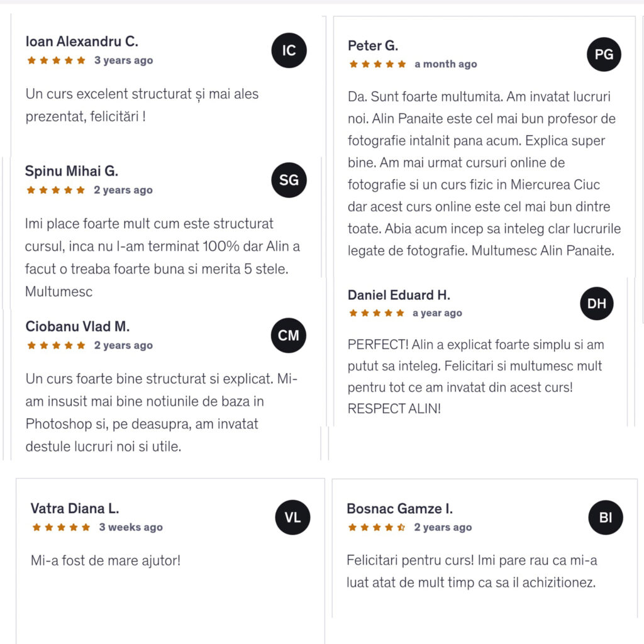The image size is (644, 644).
Task: Click Daniel Eduard H.'s star rating
Action: point(377,313)
